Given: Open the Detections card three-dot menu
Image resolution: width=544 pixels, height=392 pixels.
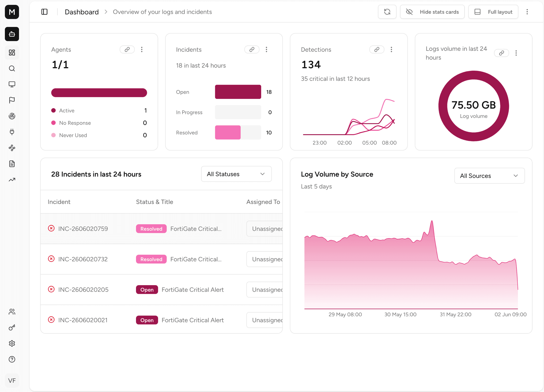Looking at the screenshot, I should point(391,49).
